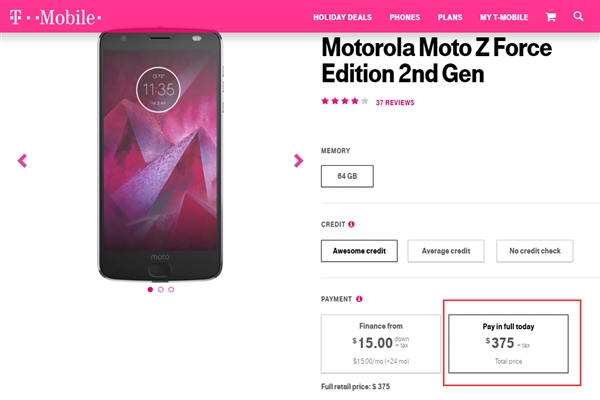The image size is (600, 400).
Task: Open Holiday Deals menu
Action: (342, 17)
